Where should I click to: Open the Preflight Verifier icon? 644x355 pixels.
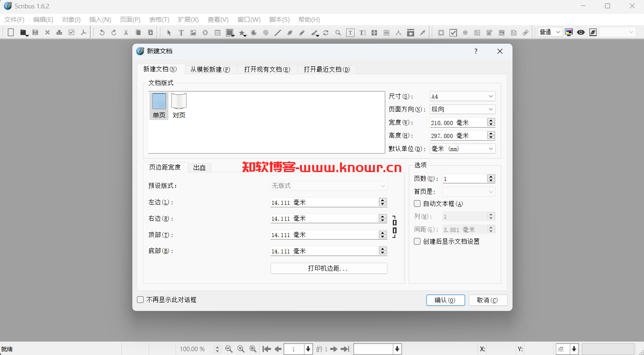tap(71, 32)
